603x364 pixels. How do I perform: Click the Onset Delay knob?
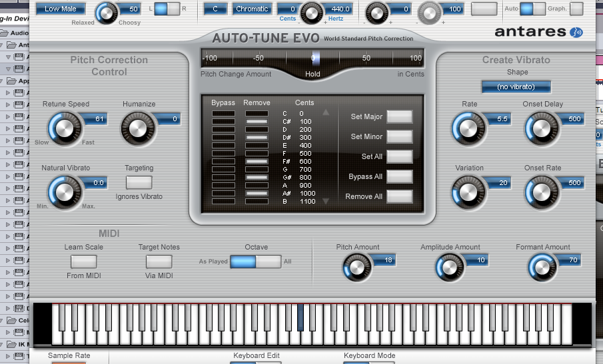coord(542,128)
